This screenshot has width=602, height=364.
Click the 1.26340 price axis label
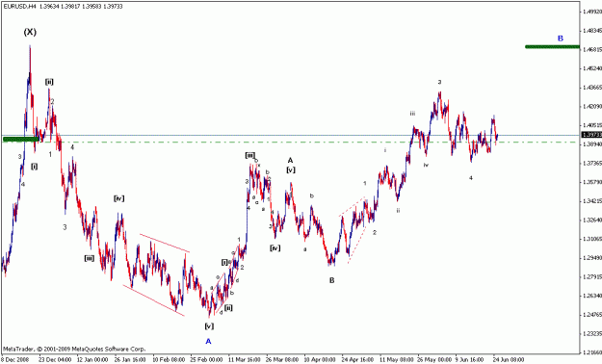tap(593, 296)
